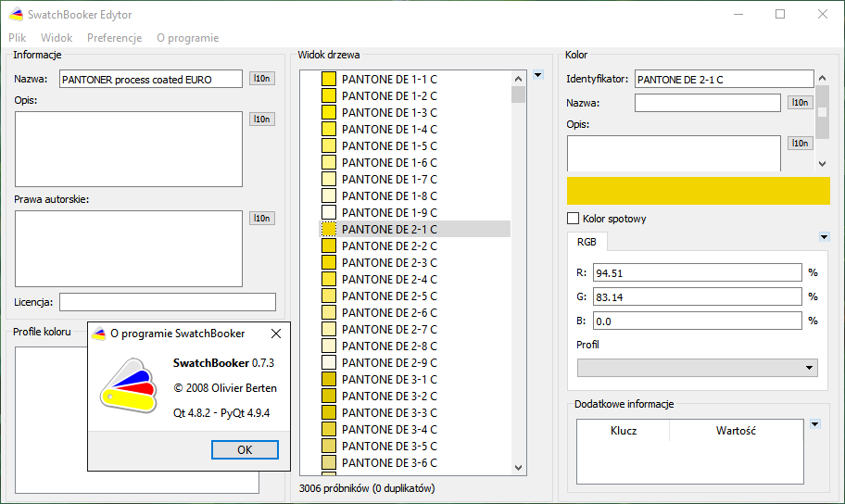Screen dimensions: 845x504
Task: Select PANTONE DE 2-8 C in tree
Action: point(389,346)
